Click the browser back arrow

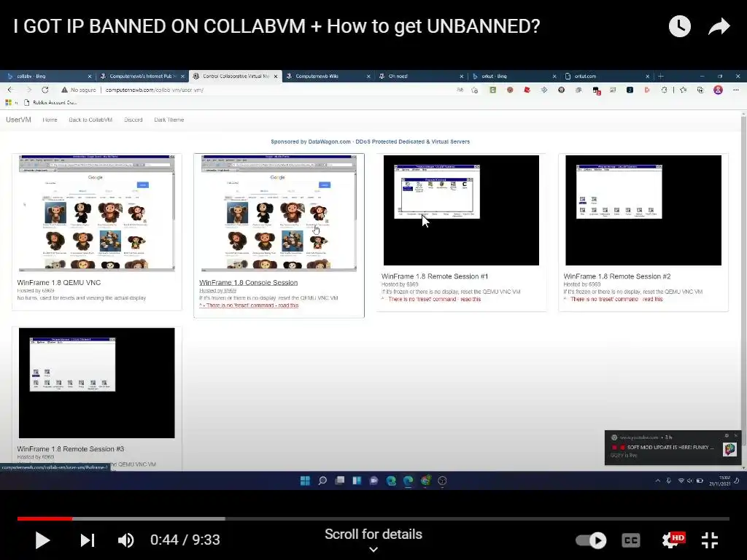pos(10,90)
